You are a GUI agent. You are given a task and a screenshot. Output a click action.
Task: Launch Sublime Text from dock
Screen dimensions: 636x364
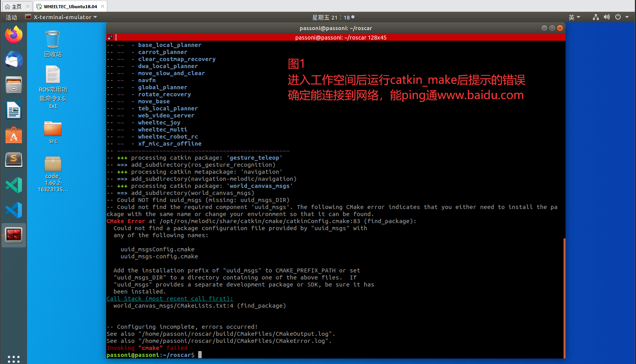14,160
